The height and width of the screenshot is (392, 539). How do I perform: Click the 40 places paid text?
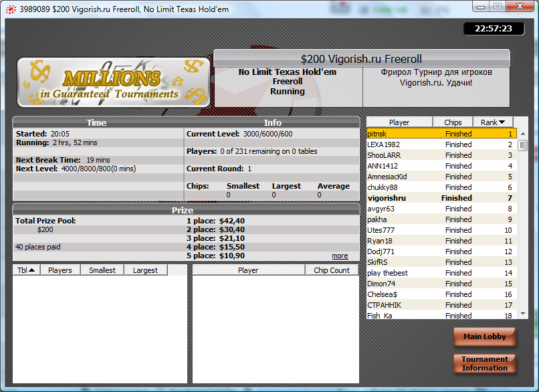pyautogui.click(x=38, y=247)
